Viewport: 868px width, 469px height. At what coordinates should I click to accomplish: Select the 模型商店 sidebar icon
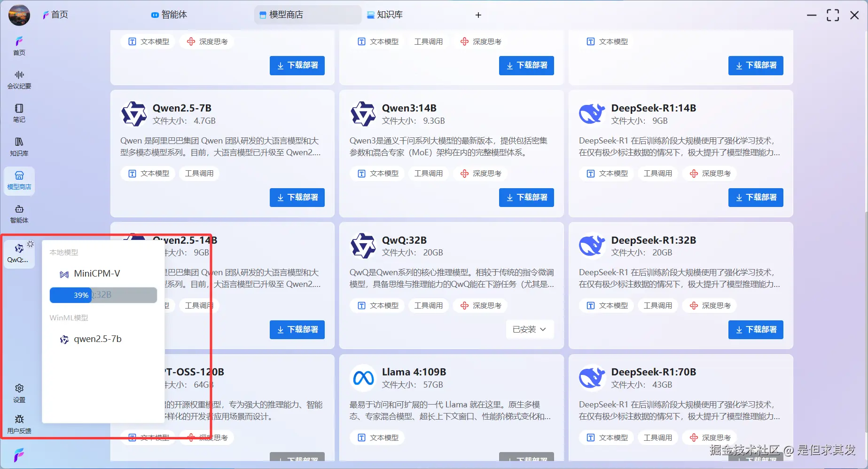[19, 181]
